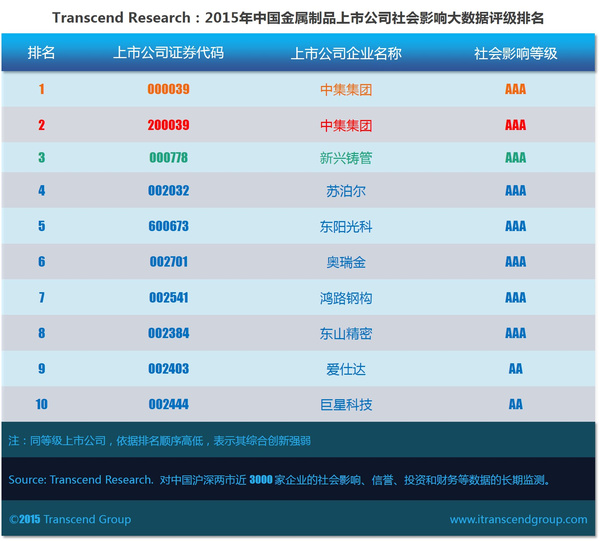
Task: Click the column header 排名
Action: coord(41,53)
